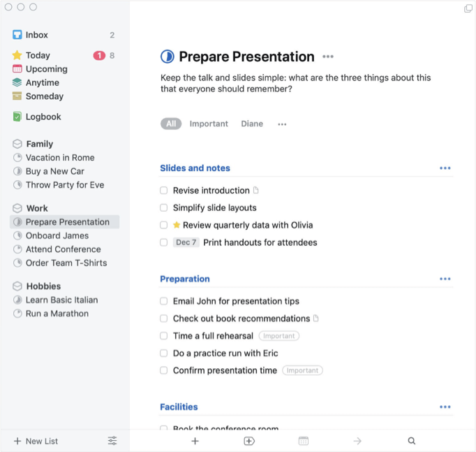476x452 pixels.
Task: Open Slides and notes heading options menu
Action: (x=445, y=168)
